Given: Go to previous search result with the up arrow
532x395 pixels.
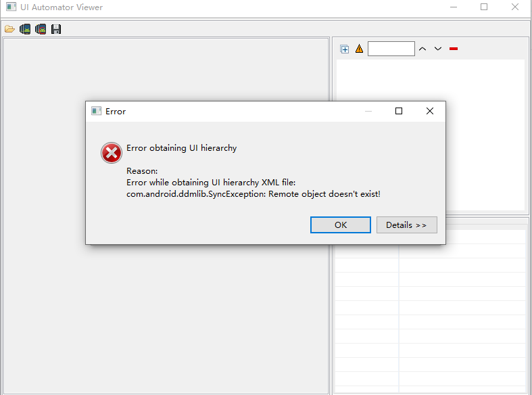Looking at the screenshot, I should click(422, 49).
